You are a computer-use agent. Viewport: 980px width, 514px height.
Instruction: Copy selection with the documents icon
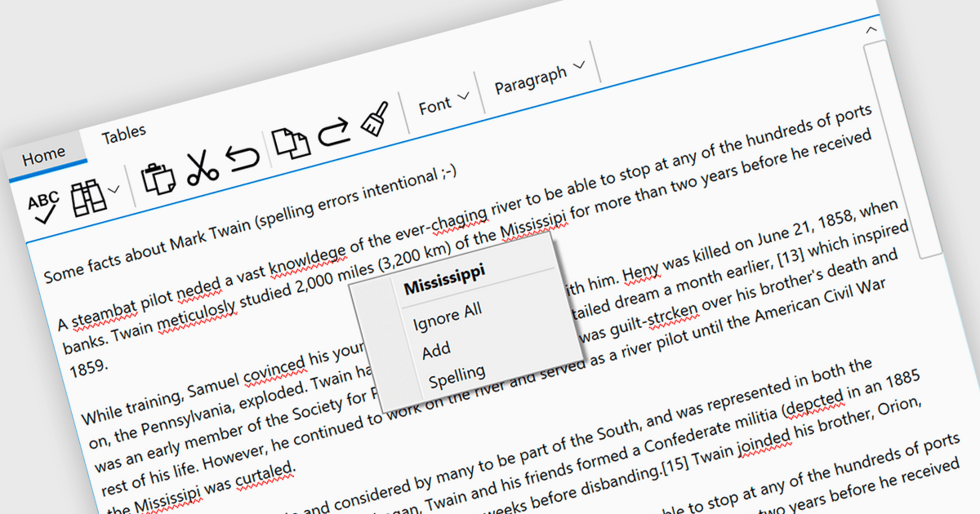[292, 143]
